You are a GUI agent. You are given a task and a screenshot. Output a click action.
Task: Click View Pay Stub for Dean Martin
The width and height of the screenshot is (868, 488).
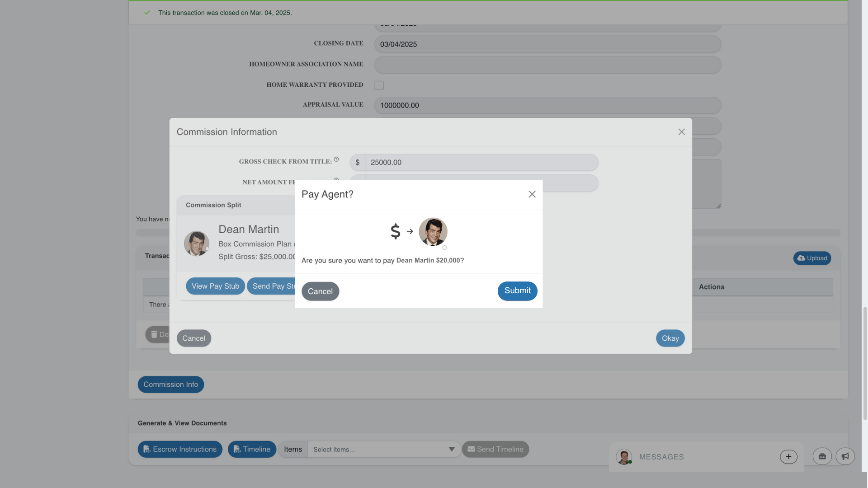click(215, 286)
